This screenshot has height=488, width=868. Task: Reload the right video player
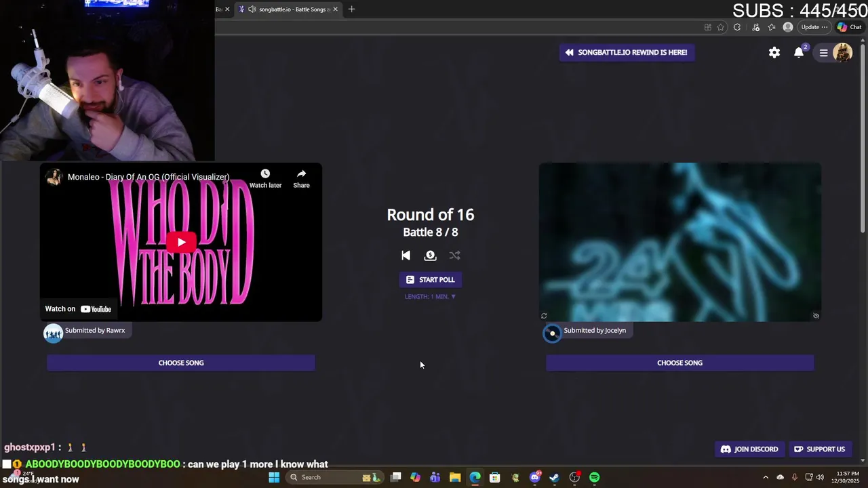(544, 316)
